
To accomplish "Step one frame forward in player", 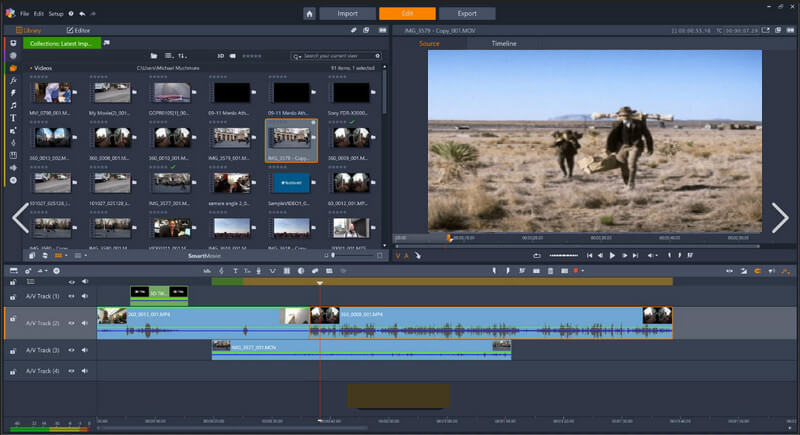I will pos(624,255).
